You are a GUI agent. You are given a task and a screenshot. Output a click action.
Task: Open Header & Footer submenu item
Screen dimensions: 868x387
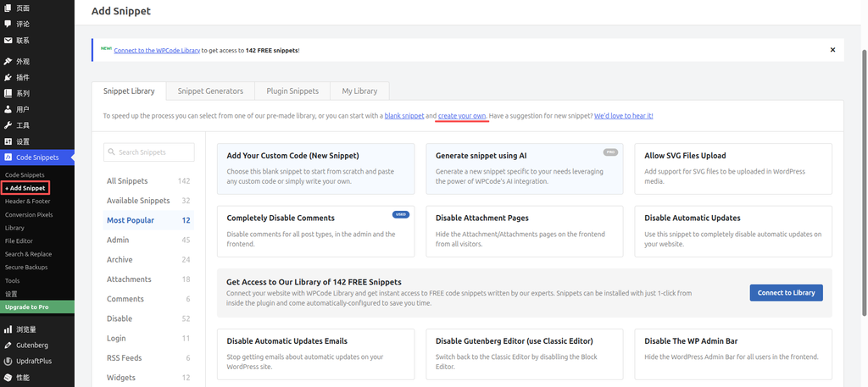click(28, 202)
